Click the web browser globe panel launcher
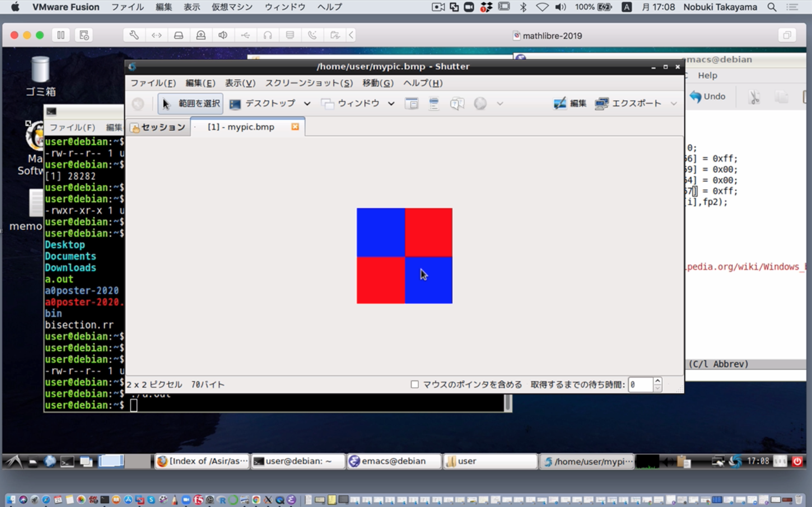Screen dimensions: 812x507 pos(50,461)
